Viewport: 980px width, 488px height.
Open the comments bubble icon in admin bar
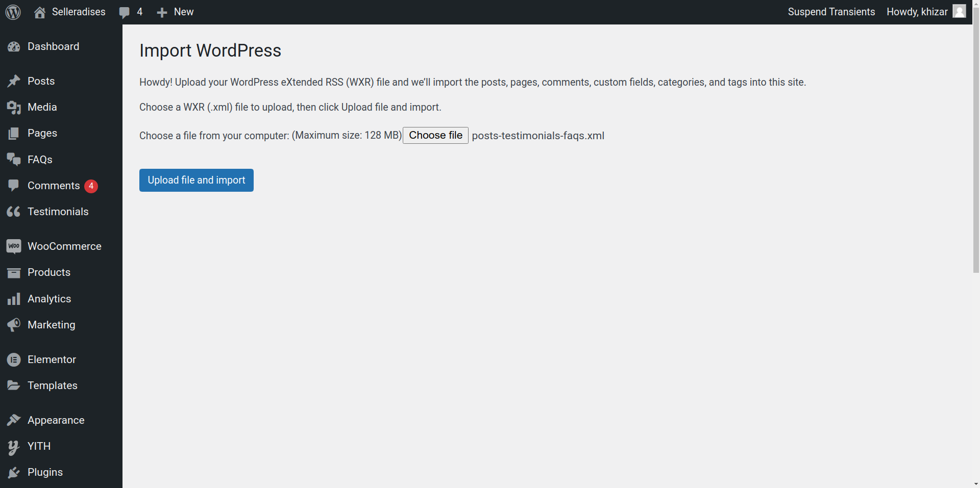tap(124, 12)
